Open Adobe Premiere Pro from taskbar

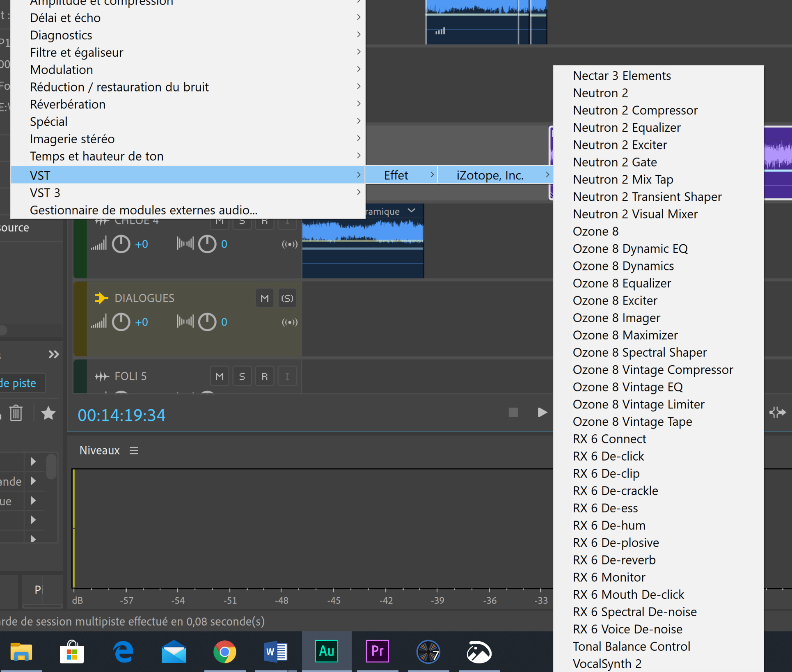[377, 651]
